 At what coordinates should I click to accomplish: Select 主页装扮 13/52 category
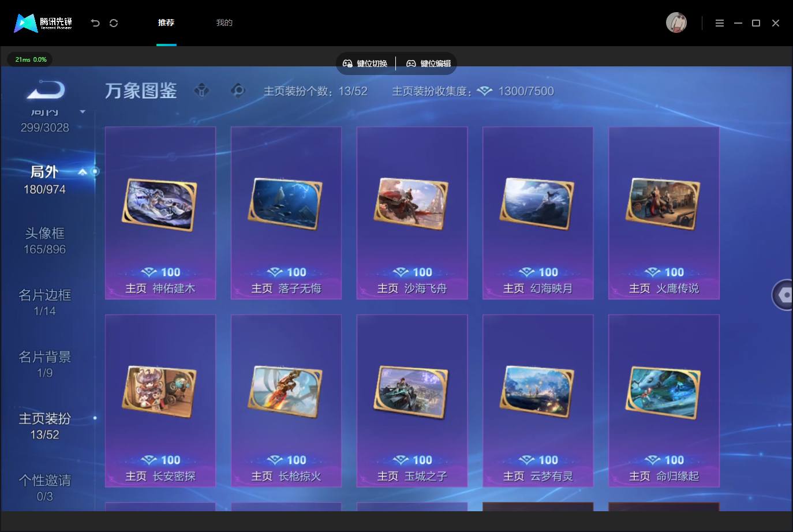[x=44, y=426]
